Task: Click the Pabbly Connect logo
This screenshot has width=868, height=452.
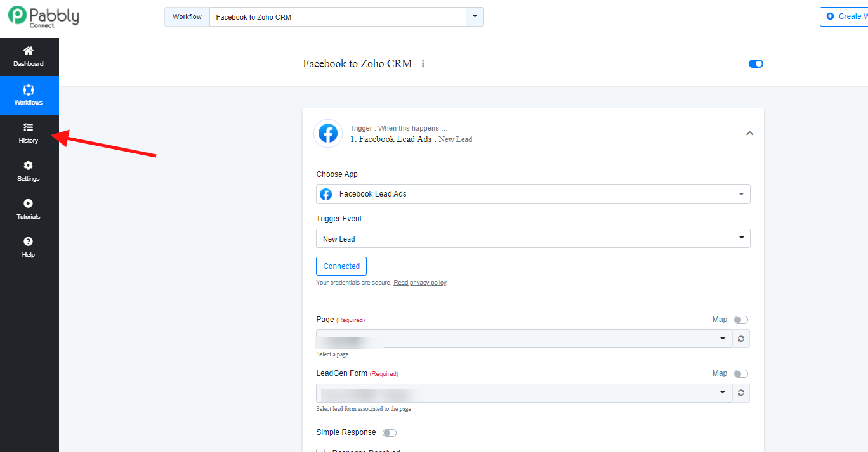Action: coord(43,16)
